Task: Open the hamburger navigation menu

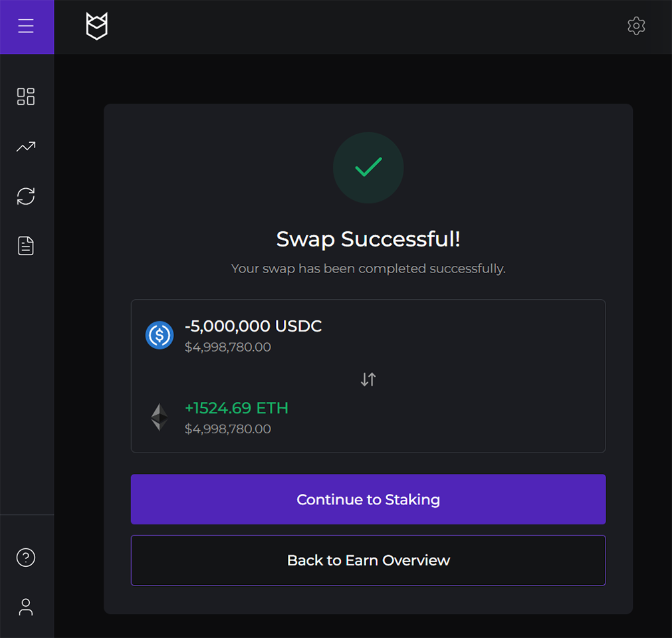Action: coord(26,26)
